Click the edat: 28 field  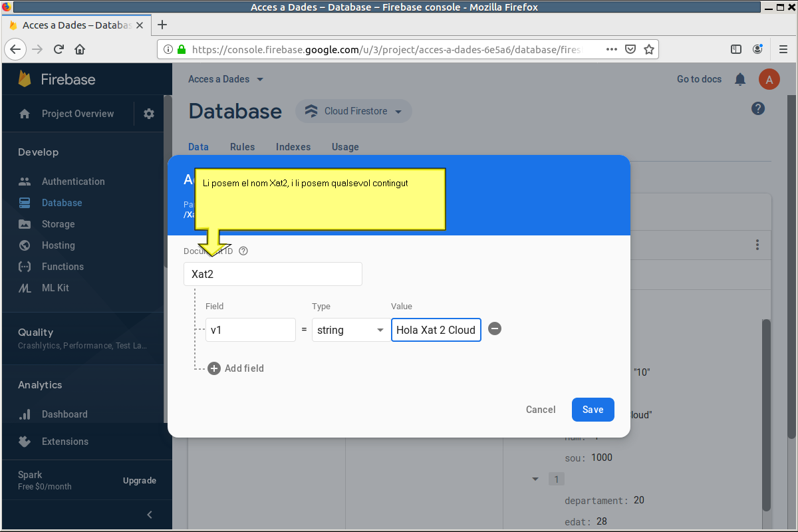pos(586,521)
